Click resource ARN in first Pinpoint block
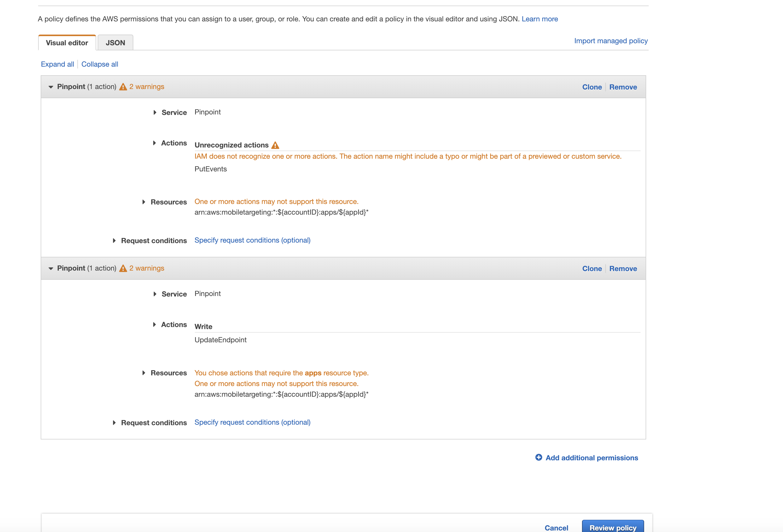The height and width of the screenshot is (532, 783). 281,212
